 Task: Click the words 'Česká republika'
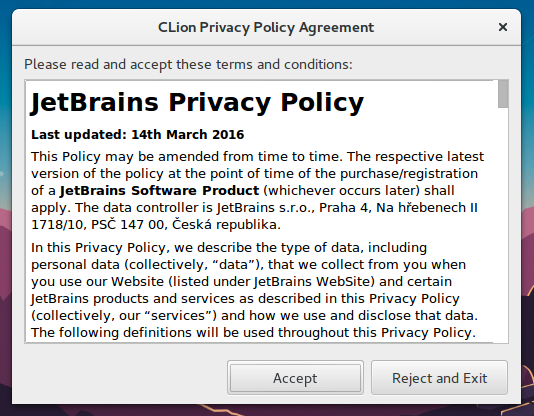pos(226,225)
